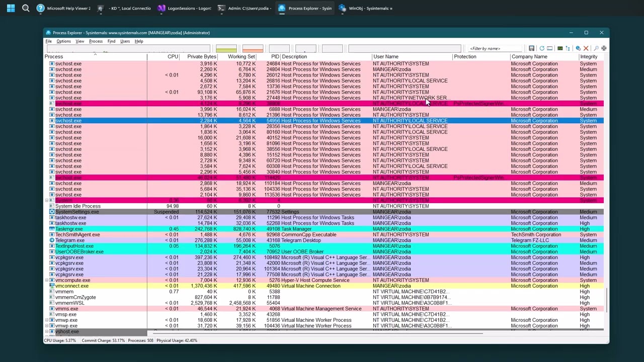Switch to Microsoft Help Viewer taskbar item
Image resolution: width=644 pixels, height=362 pixels.
pos(64,8)
